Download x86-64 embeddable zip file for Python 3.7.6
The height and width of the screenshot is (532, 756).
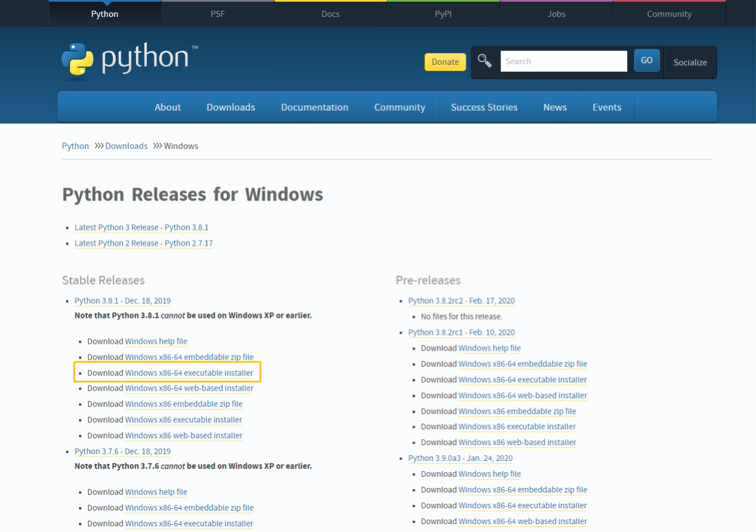[190, 508]
